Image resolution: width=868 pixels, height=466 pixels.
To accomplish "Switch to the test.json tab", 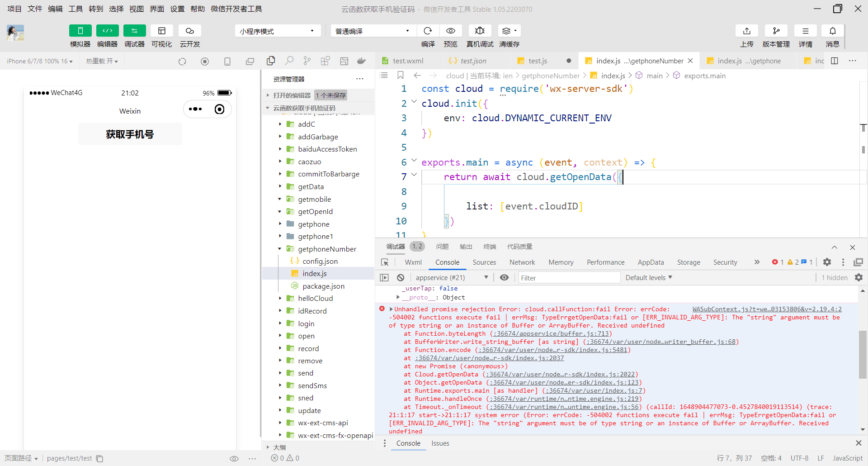I will point(473,61).
